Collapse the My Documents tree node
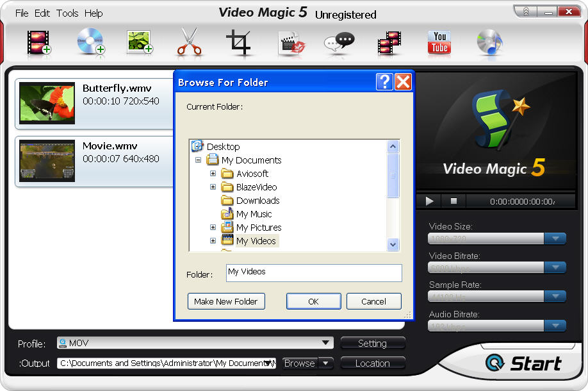 pos(199,160)
